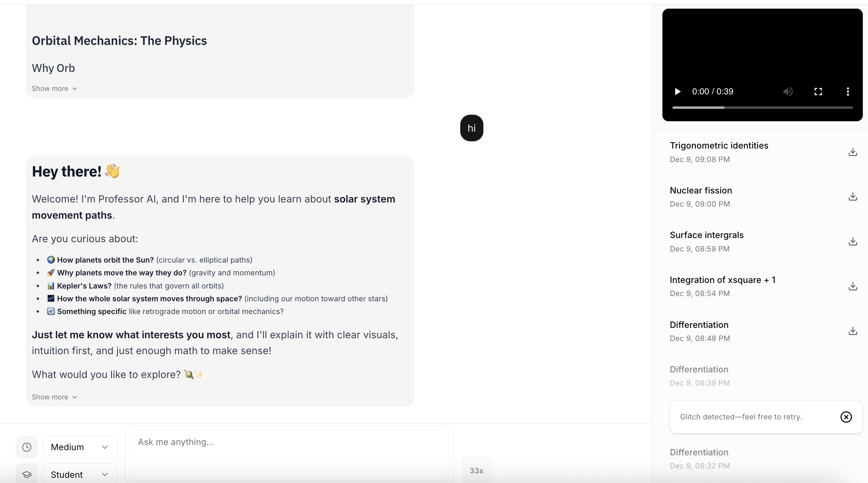Click the clock icon beside Medium
Image resolution: width=868 pixels, height=483 pixels.
(x=27, y=447)
